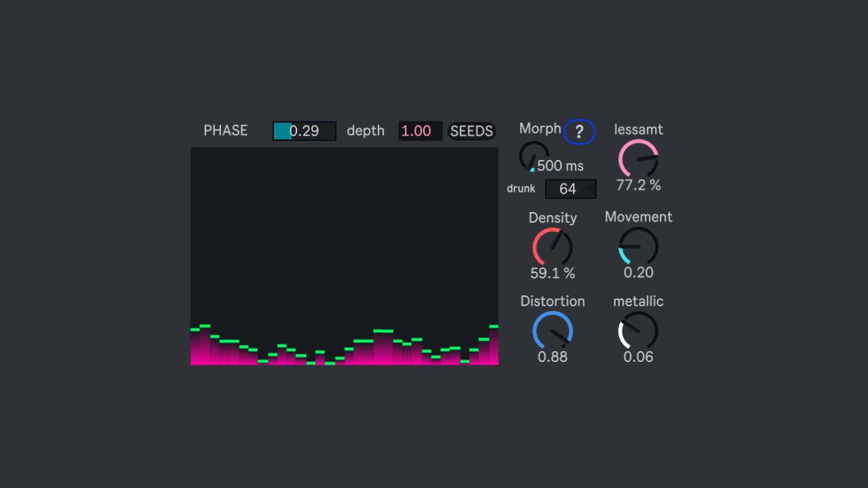Select the depth value field 1.00
This screenshot has height=488, width=868.
419,131
